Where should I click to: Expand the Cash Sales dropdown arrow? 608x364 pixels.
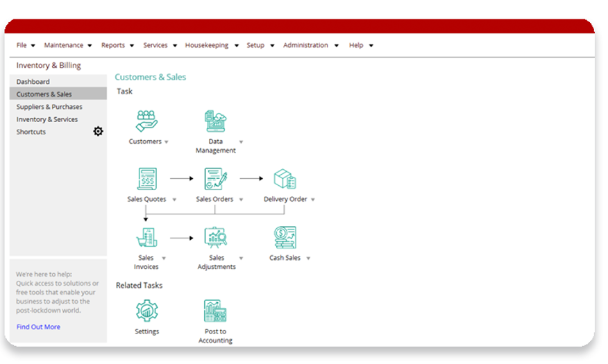coord(308,259)
